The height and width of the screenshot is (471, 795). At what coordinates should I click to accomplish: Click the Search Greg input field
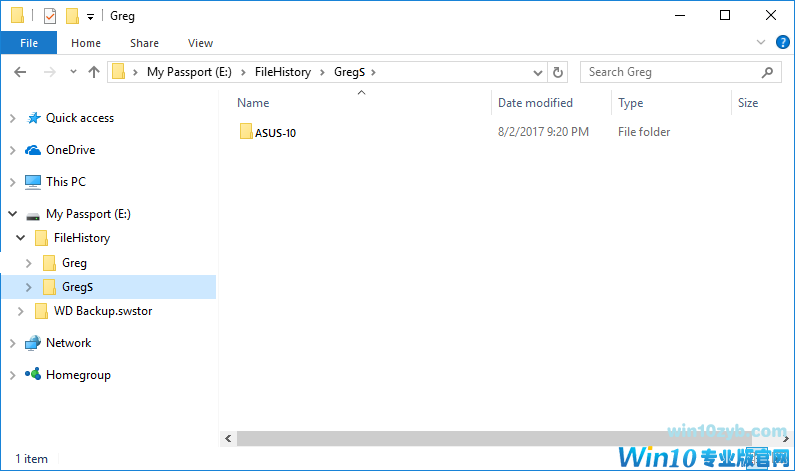tap(670, 72)
